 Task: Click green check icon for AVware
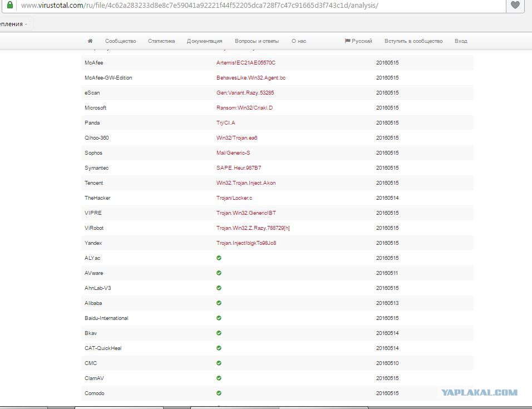[x=219, y=273]
